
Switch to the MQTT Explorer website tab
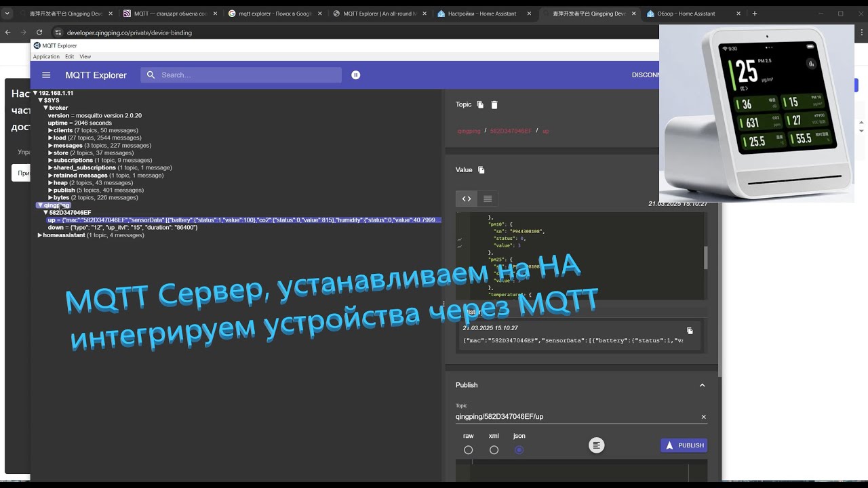point(380,14)
